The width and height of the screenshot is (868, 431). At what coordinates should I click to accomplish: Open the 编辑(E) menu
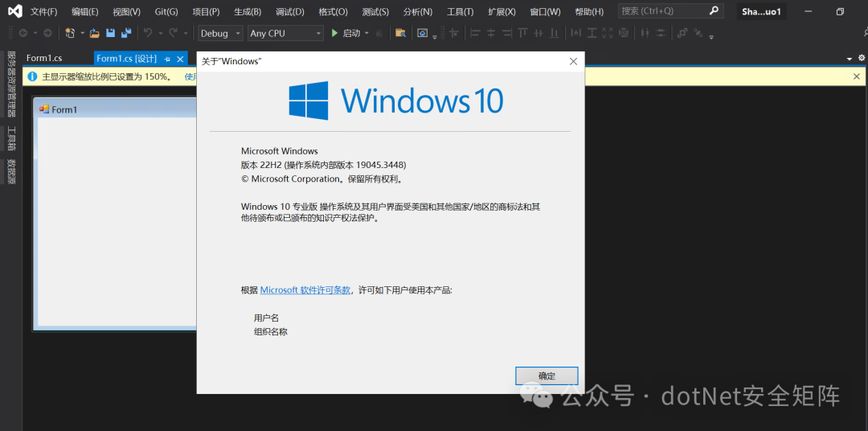84,11
